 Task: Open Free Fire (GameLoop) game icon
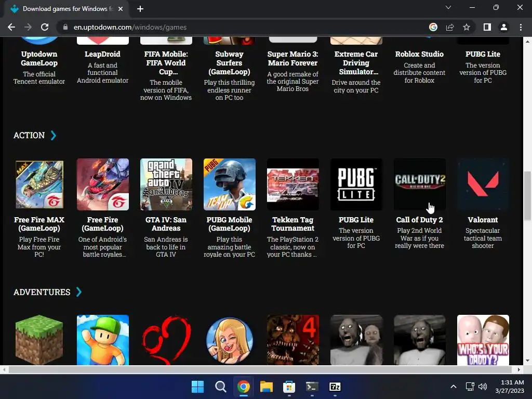(x=103, y=184)
